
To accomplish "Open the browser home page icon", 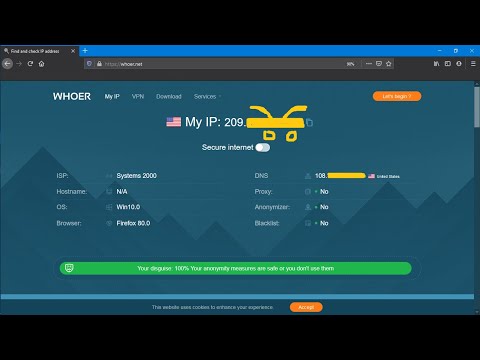I will pyautogui.click(x=41, y=64).
